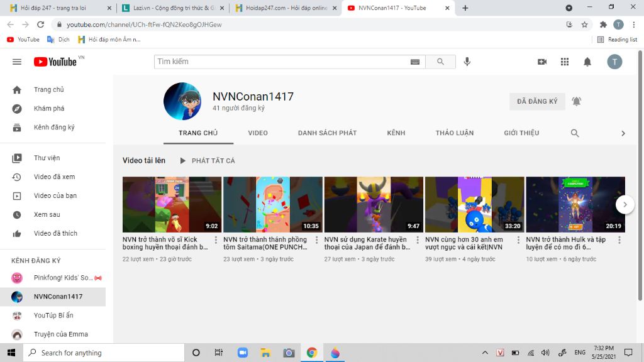The height and width of the screenshot is (362, 644).
Task: Switch to KÊNH channel tab
Action: coord(396,133)
